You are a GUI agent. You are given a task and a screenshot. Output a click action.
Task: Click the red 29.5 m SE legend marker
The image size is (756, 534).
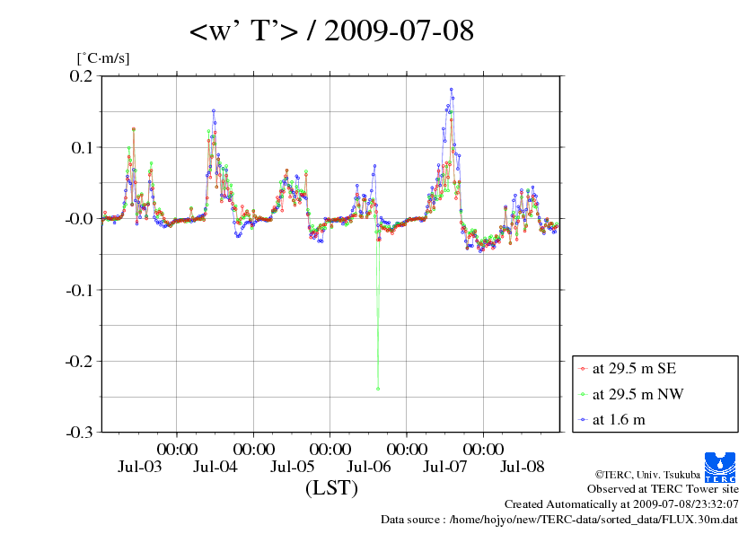point(583,369)
